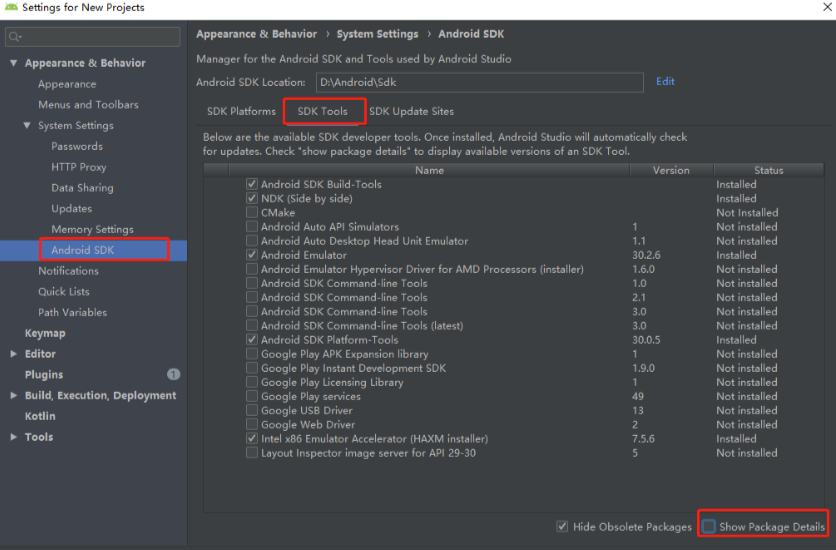Enable Android Auto API Simulators
836x550 pixels.
[x=252, y=227]
